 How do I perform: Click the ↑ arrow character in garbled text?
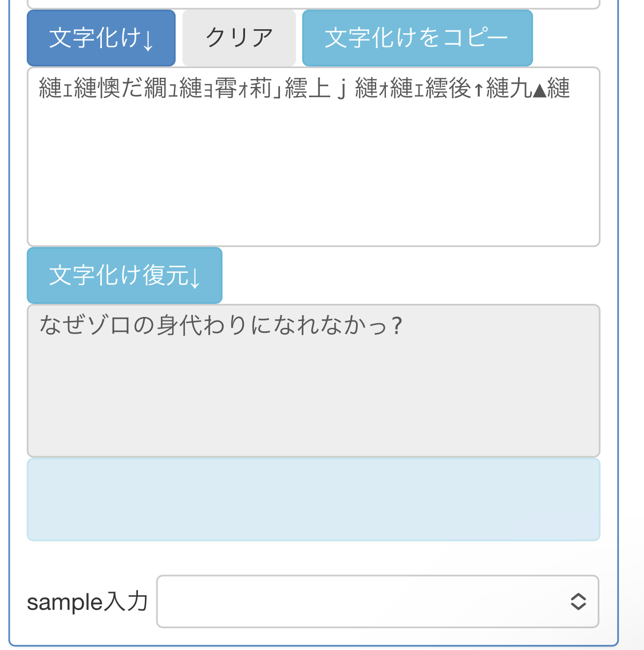(x=479, y=90)
